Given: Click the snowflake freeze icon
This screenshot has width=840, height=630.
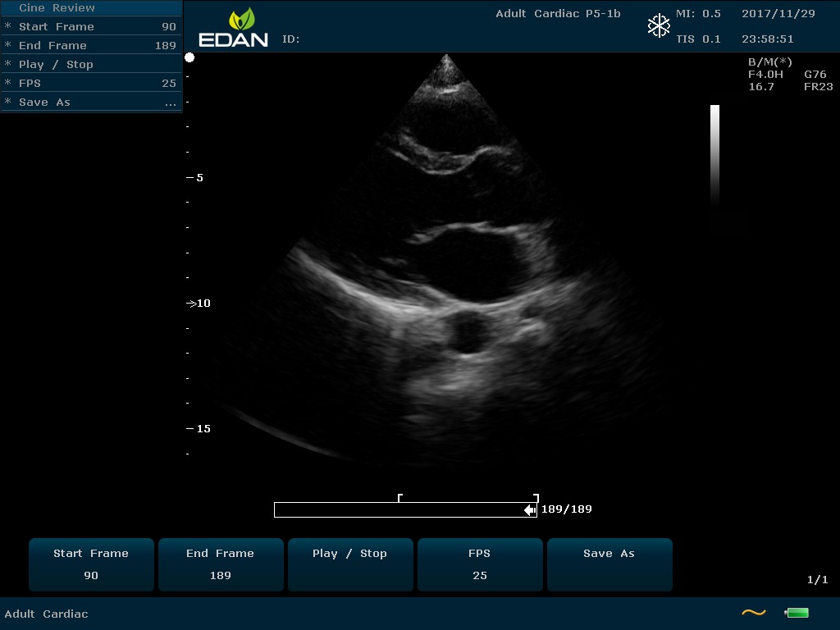Looking at the screenshot, I should coord(659,25).
